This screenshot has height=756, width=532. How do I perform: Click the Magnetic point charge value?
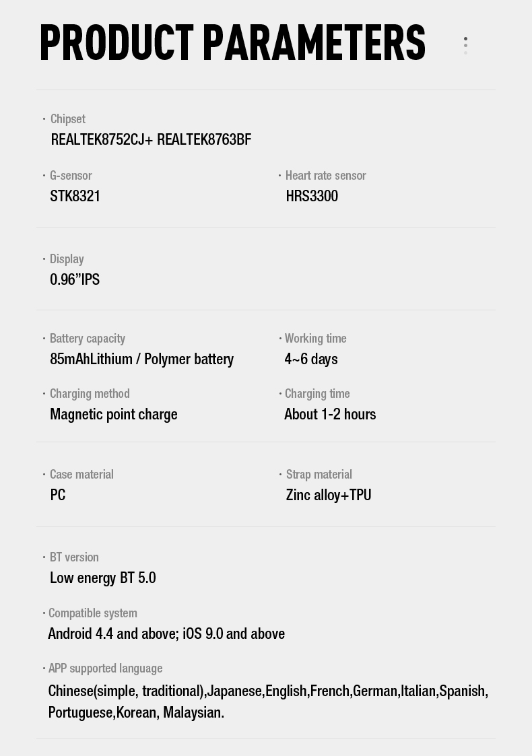point(114,415)
